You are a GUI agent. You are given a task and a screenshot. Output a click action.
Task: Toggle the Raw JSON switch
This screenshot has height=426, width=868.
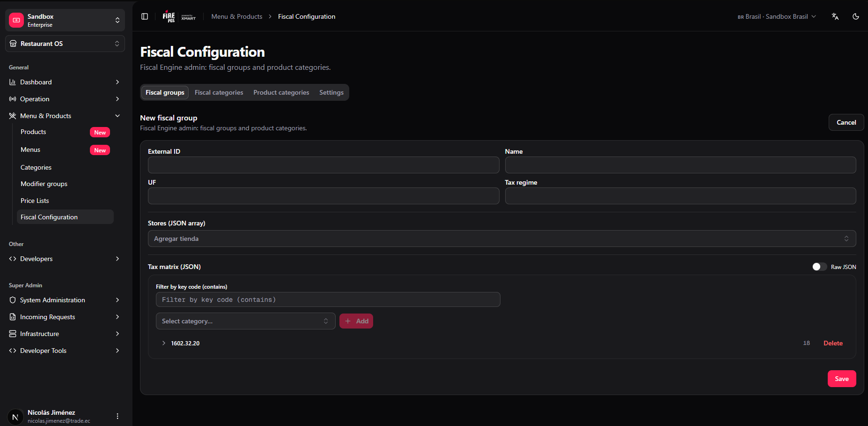coord(819,267)
